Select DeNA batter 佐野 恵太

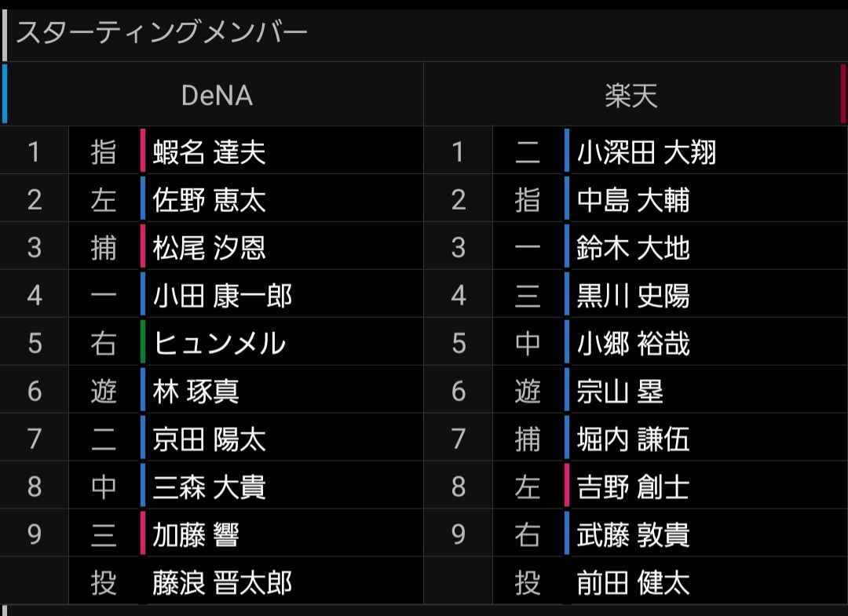point(209,199)
